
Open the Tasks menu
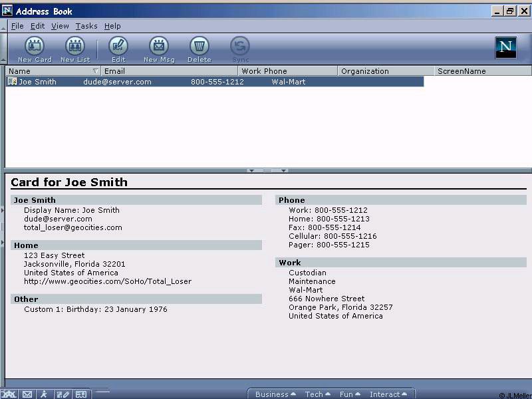click(86, 26)
